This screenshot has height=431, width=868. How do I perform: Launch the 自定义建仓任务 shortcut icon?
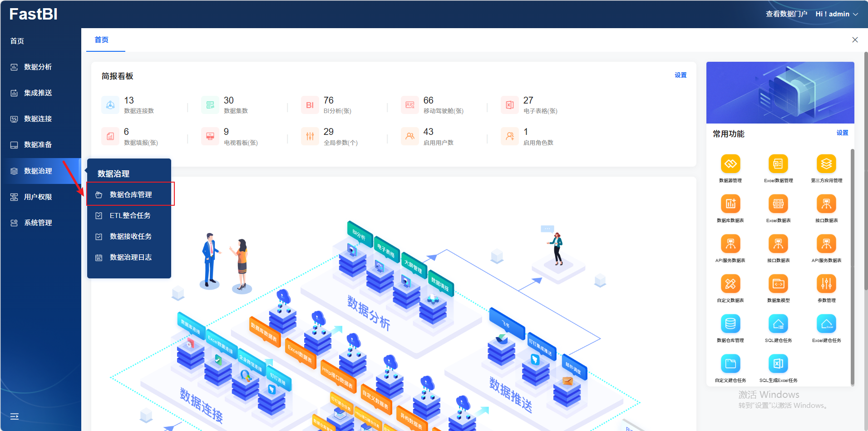coord(730,364)
